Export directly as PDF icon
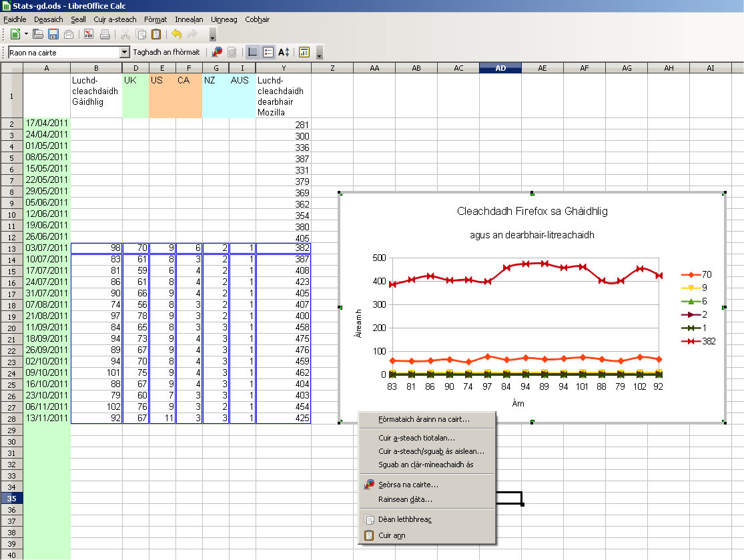The image size is (744, 560). [88, 34]
